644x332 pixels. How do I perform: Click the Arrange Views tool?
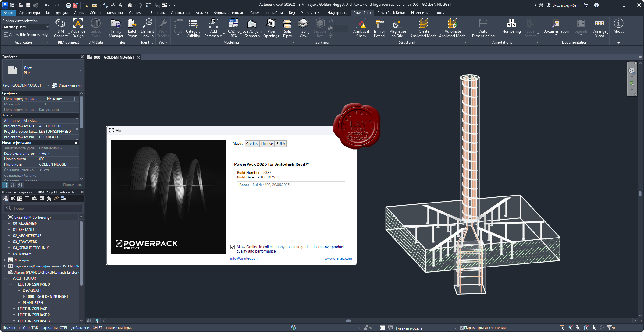[x=600, y=28]
